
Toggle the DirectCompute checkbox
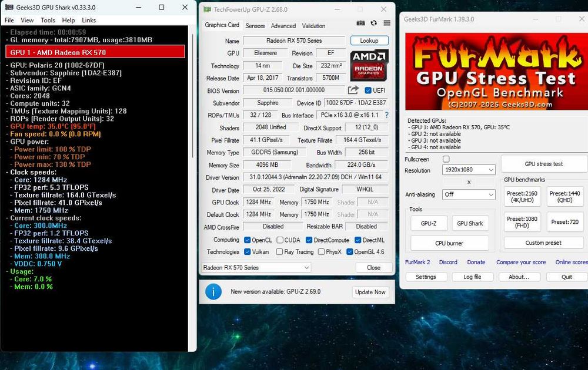[x=309, y=240]
